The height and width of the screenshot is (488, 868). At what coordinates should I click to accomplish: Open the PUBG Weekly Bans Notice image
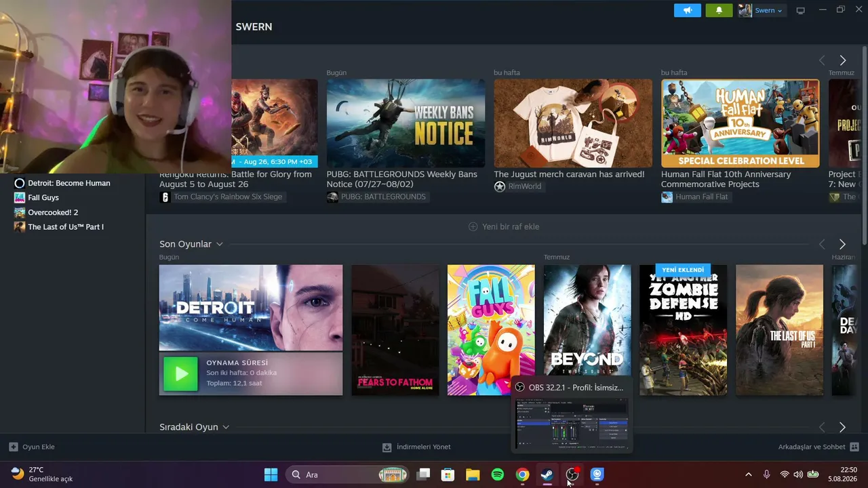406,123
